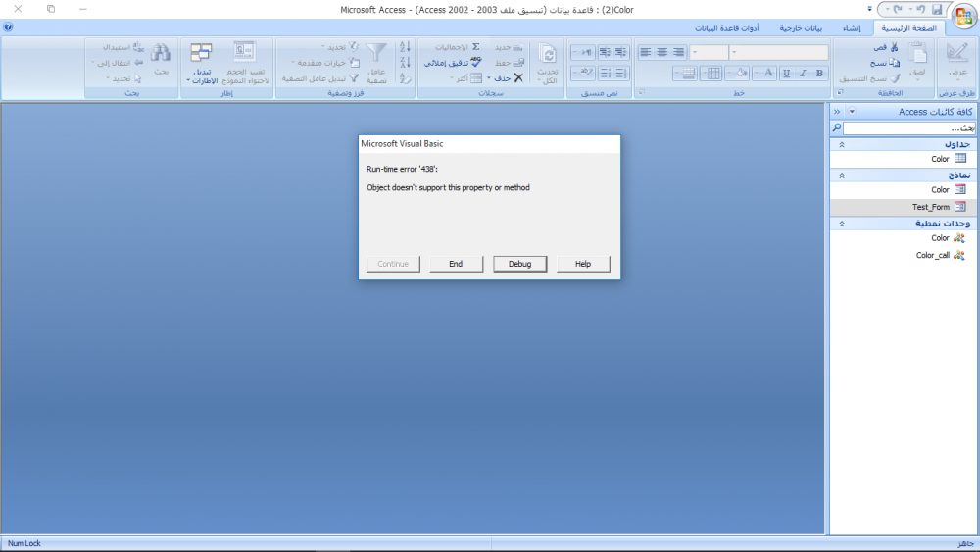Open the customize quick access toolbar arrow
Image resolution: width=980 pixels, height=552 pixels.
(869, 10)
